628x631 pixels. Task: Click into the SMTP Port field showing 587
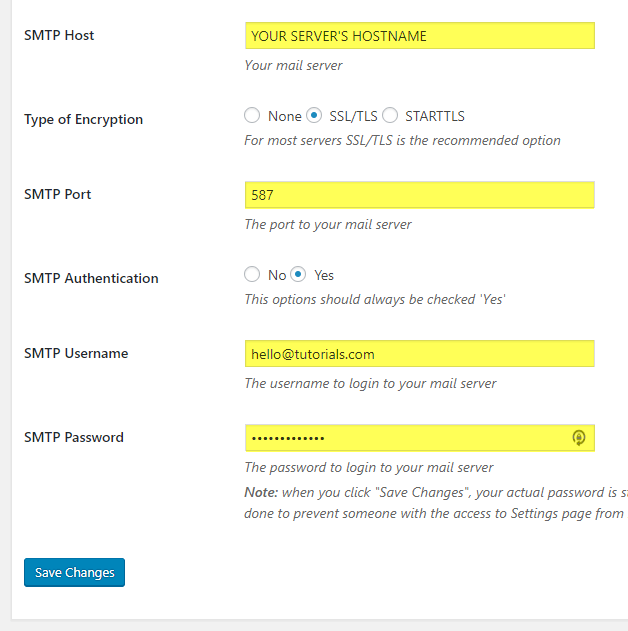pyautogui.click(x=420, y=195)
